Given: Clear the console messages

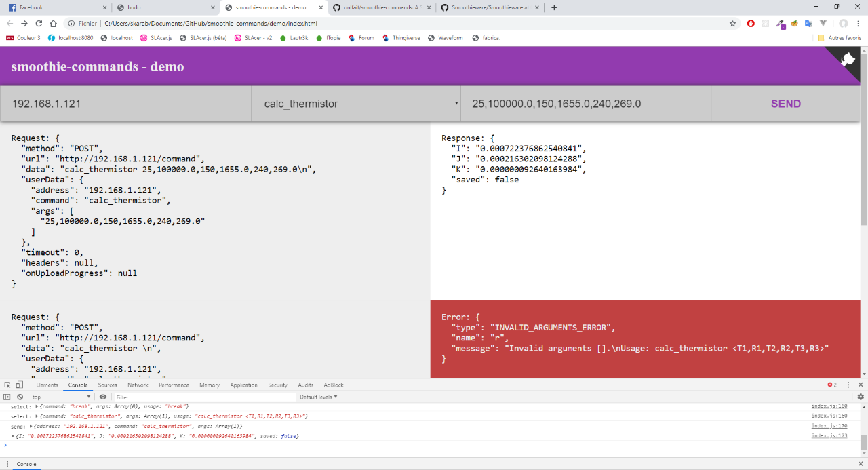Looking at the screenshot, I should click(x=20, y=397).
